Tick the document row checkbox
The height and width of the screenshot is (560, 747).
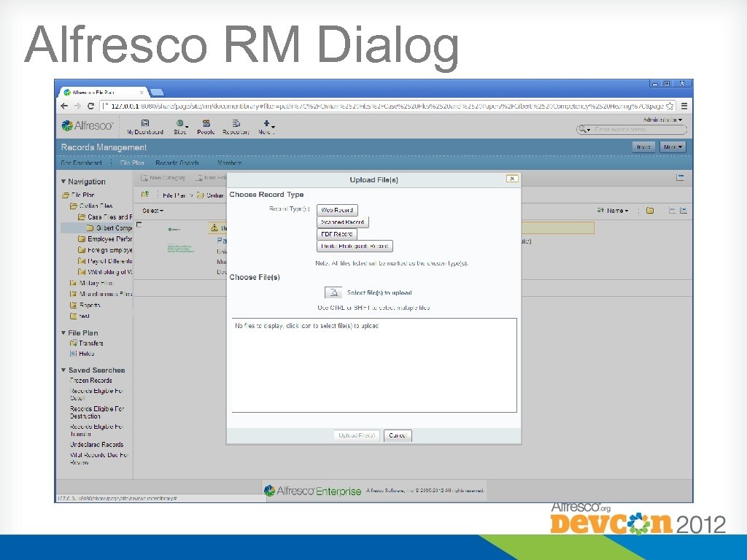[139, 225]
